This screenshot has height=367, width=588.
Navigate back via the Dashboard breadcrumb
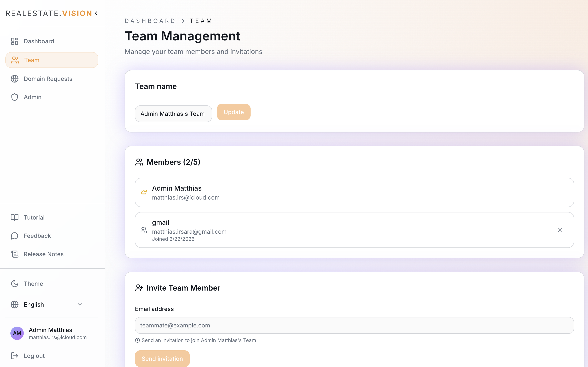[x=150, y=21]
